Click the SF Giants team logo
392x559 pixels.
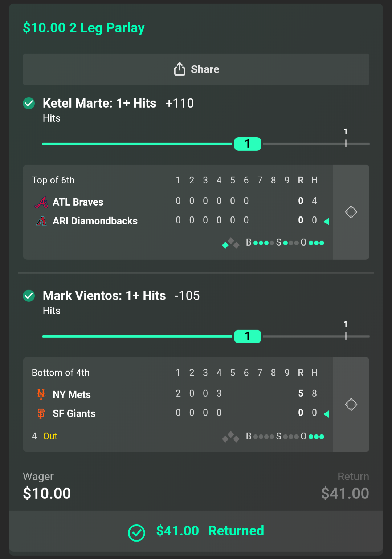click(41, 413)
